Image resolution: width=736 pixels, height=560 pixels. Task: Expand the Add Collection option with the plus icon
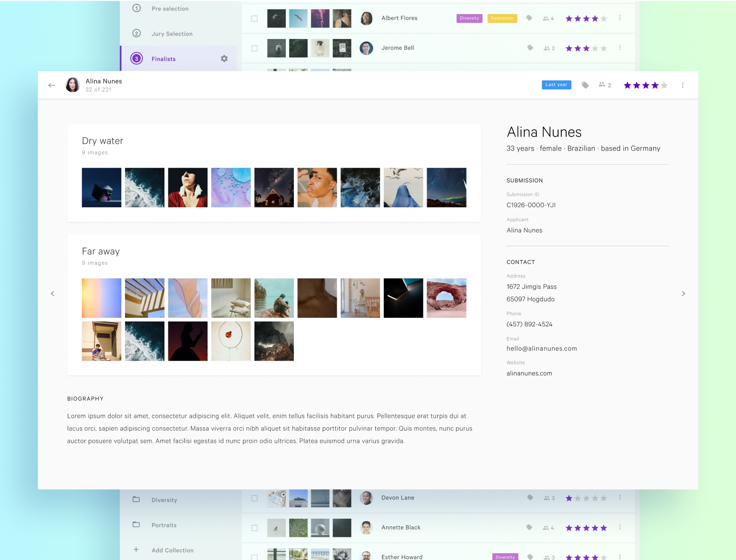pyautogui.click(x=136, y=549)
